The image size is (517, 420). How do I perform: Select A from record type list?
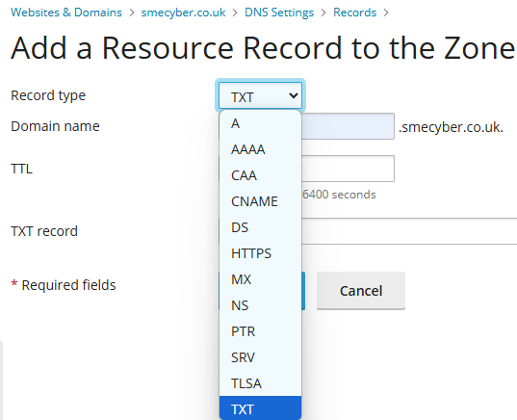click(260, 123)
